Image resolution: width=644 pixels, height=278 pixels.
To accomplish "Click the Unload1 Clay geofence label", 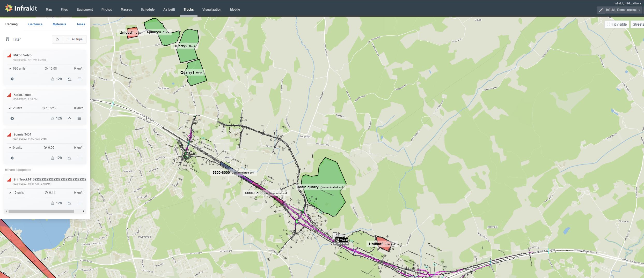I will 130,33.
